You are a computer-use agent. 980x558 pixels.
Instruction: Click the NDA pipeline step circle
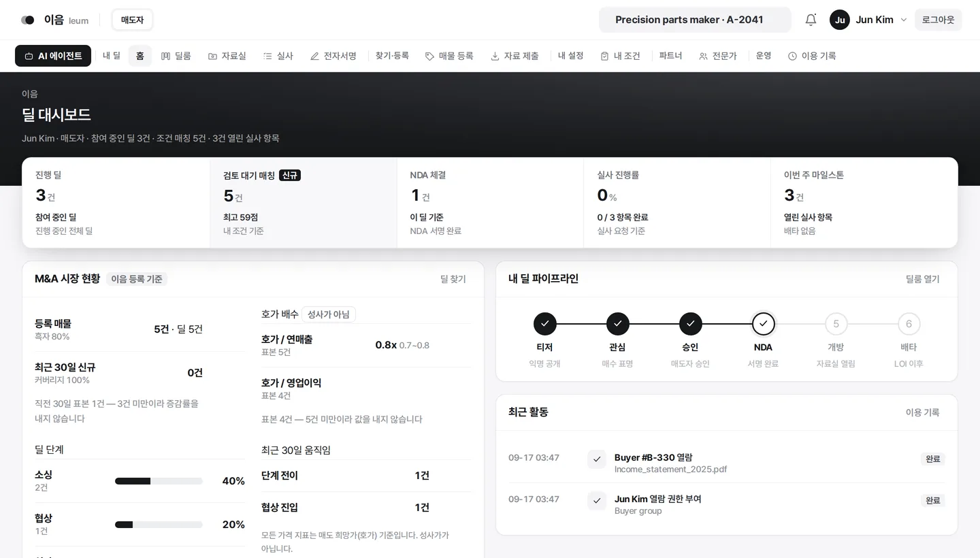763,324
